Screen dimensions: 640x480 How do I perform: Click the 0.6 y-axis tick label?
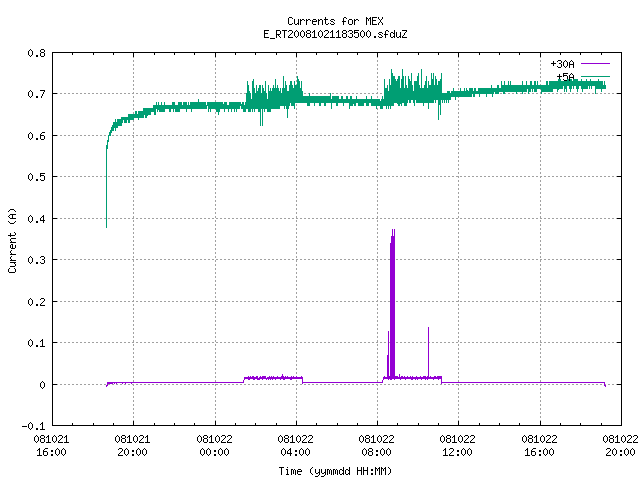(36, 136)
